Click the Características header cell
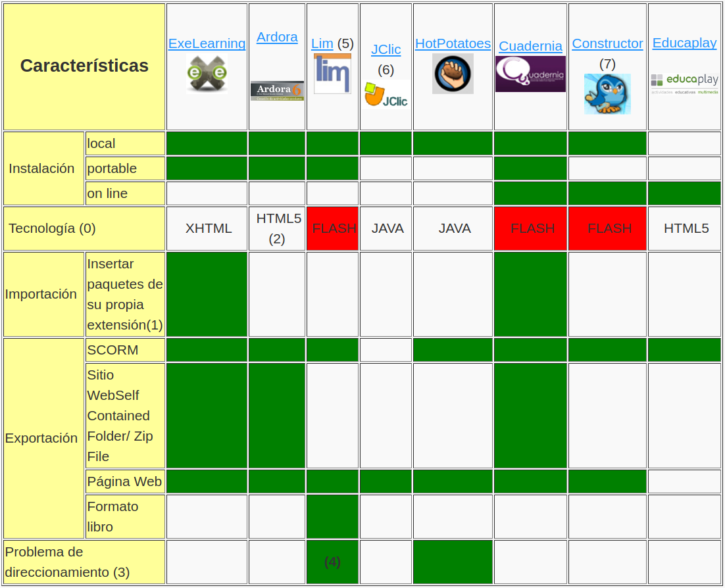 tap(84, 66)
